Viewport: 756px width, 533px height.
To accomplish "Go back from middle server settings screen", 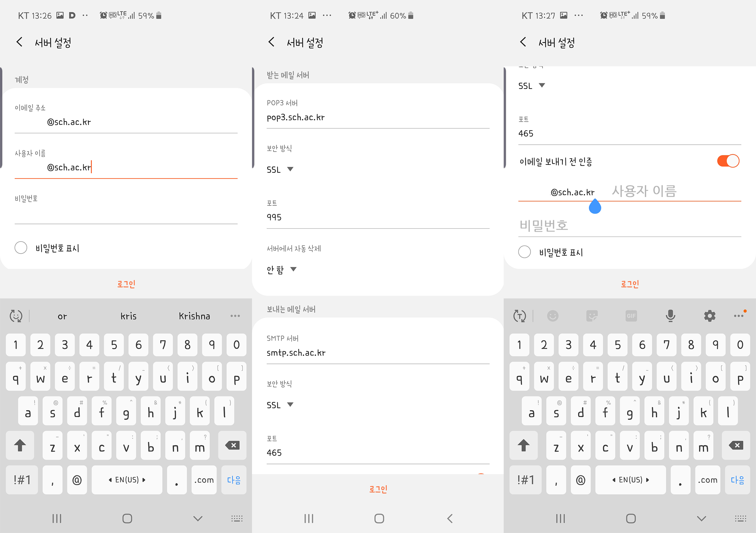I will (x=271, y=42).
